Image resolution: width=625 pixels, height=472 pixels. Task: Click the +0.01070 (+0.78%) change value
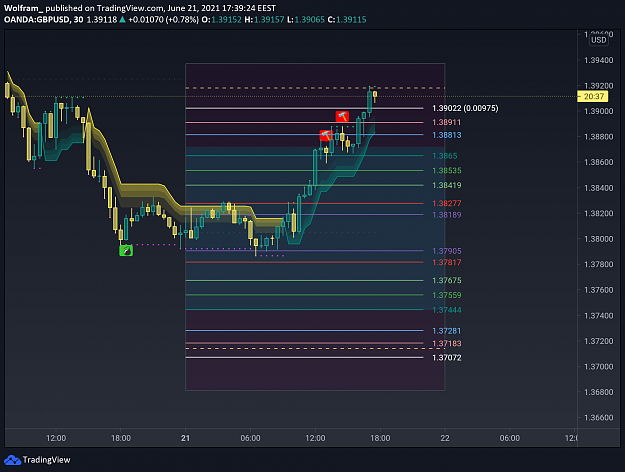point(163,20)
